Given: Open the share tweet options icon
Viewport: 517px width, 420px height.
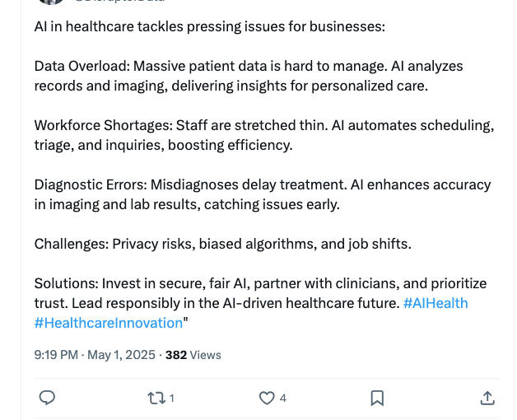Looking at the screenshot, I should (487, 398).
